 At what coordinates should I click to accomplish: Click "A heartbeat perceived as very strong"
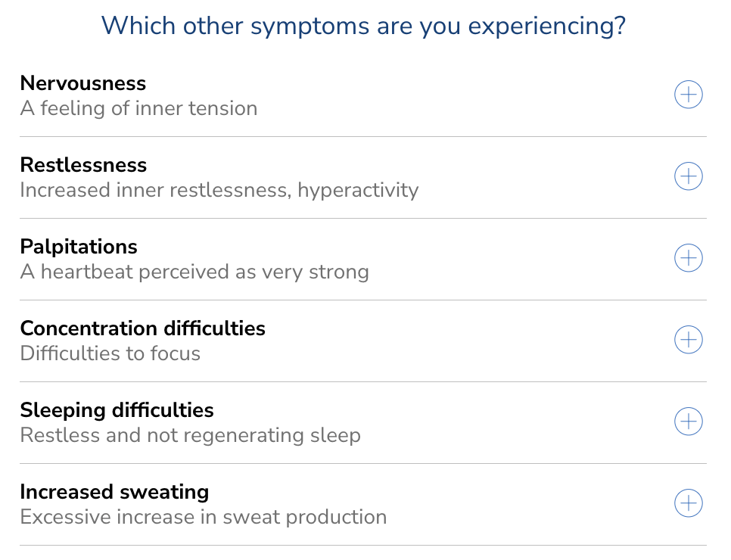pos(194,272)
